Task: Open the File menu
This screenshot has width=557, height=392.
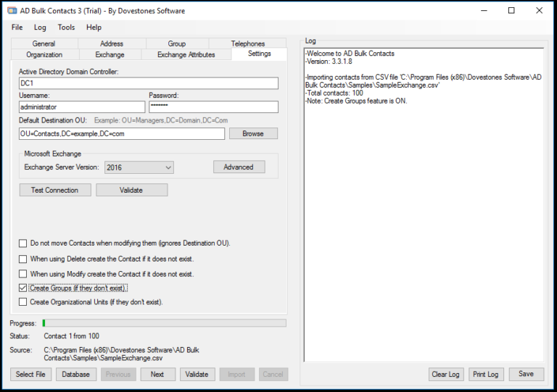Action: tap(17, 28)
